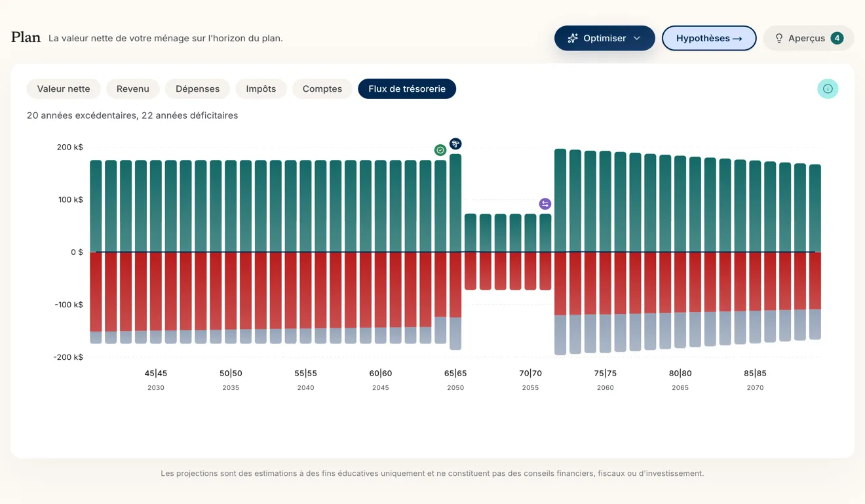Click the lightbulb icon in the Aperçus button
Viewport: 865px width, 504px height.
(779, 38)
